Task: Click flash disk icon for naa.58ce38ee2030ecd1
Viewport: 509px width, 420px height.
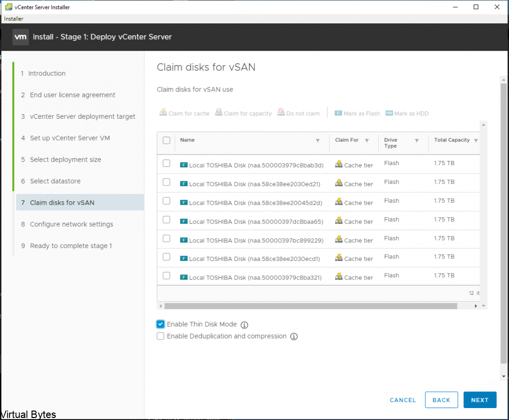Action: click(184, 258)
